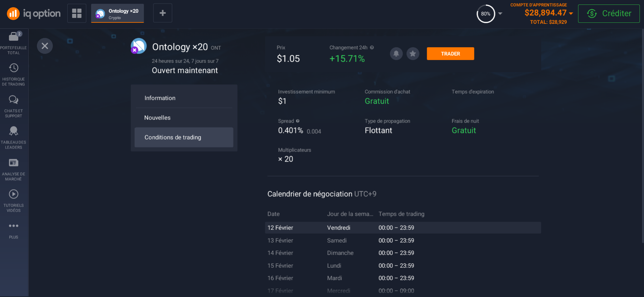This screenshot has width=644, height=297.
Task: Expand the dropdown arrow beside 80%
Action: click(x=500, y=14)
